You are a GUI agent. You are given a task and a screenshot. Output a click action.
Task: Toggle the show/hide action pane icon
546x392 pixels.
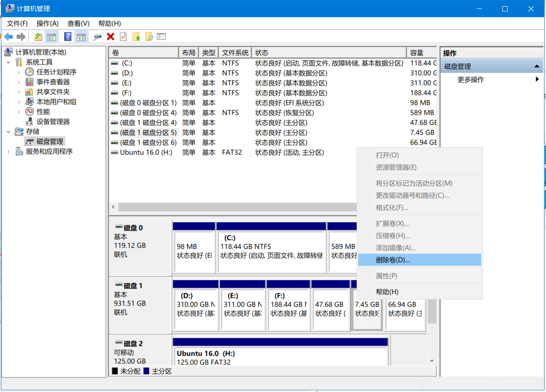click(x=81, y=37)
